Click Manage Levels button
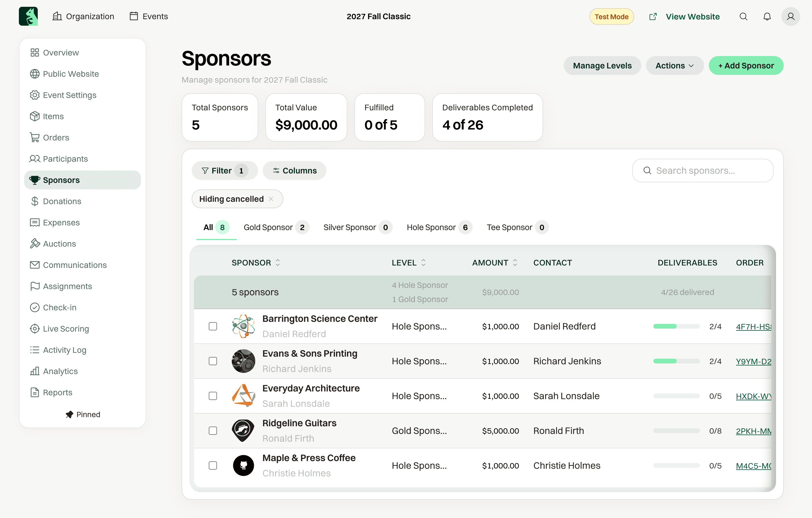 pyautogui.click(x=602, y=65)
